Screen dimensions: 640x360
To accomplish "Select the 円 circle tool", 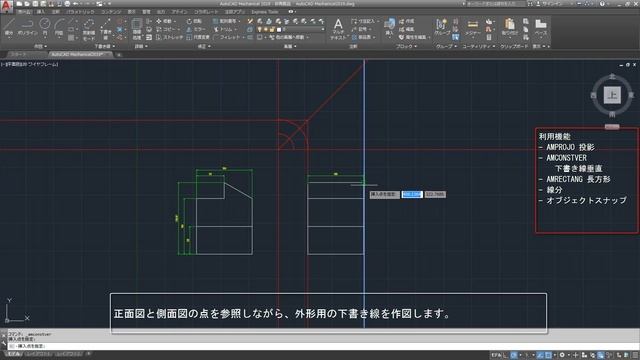I will [x=45, y=27].
